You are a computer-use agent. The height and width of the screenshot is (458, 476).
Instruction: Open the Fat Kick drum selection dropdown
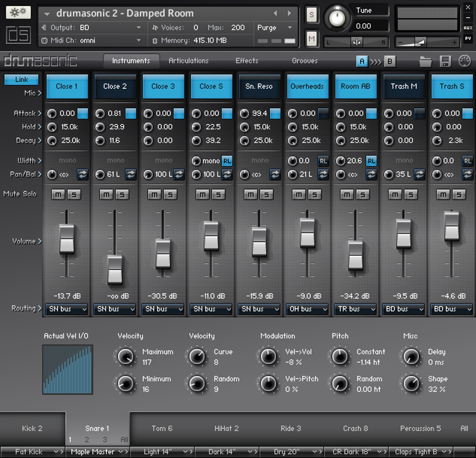click(33, 451)
